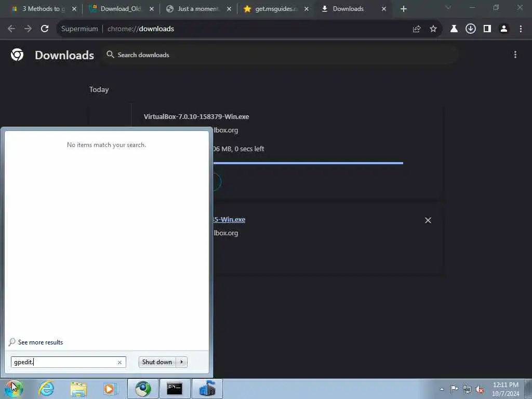Expand the Shut down options arrow

(x=181, y=362)
